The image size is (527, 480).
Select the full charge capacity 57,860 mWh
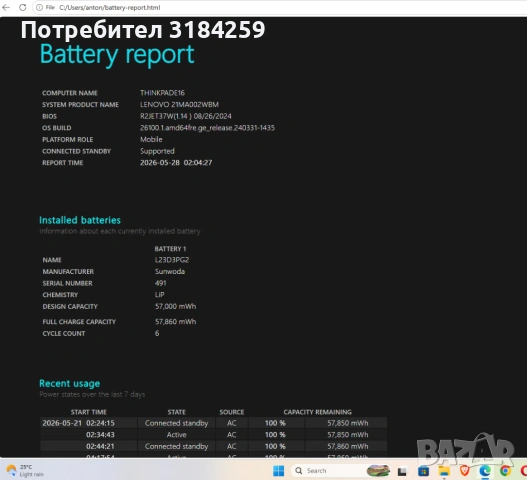click(175, 322)
